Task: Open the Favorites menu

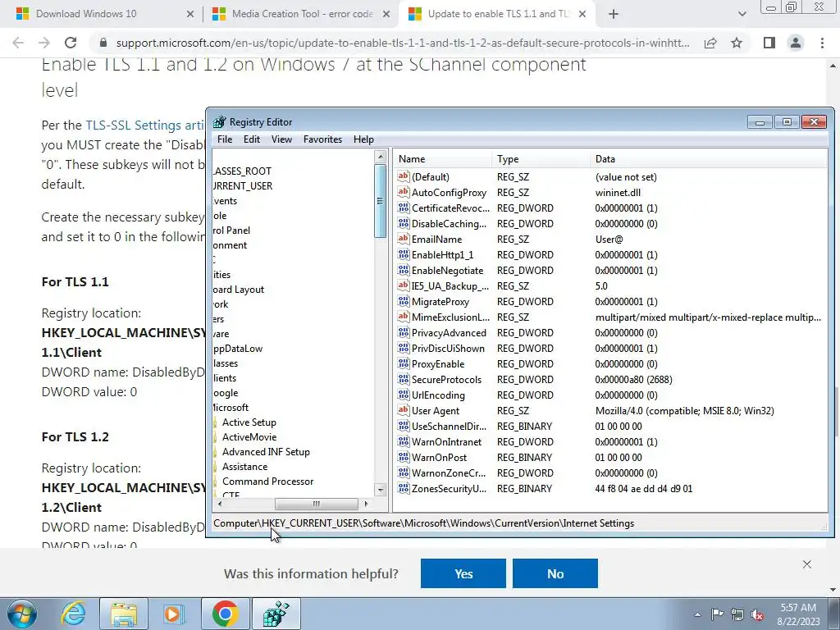Action: coord(322,139)
